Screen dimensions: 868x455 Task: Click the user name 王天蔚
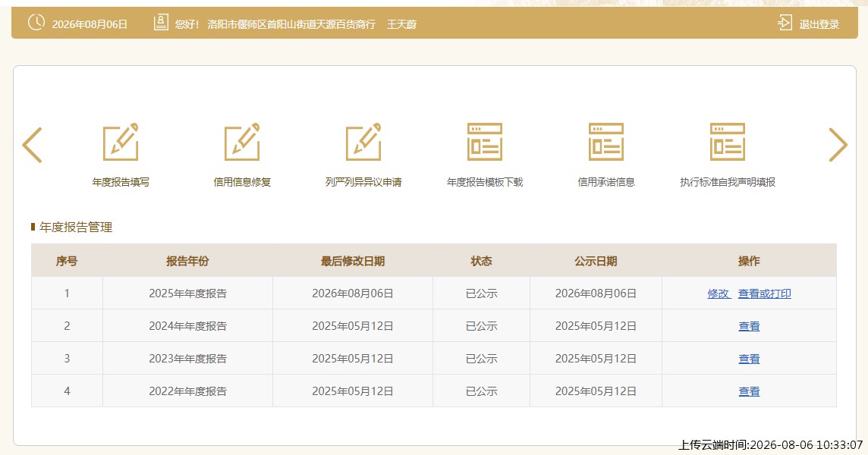click(x=401, y=24)
